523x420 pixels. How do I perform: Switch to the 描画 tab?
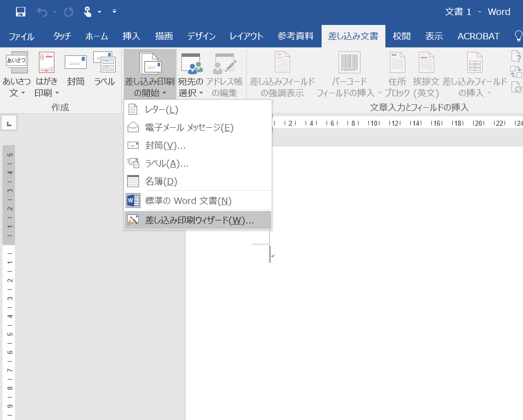point(164,36)
